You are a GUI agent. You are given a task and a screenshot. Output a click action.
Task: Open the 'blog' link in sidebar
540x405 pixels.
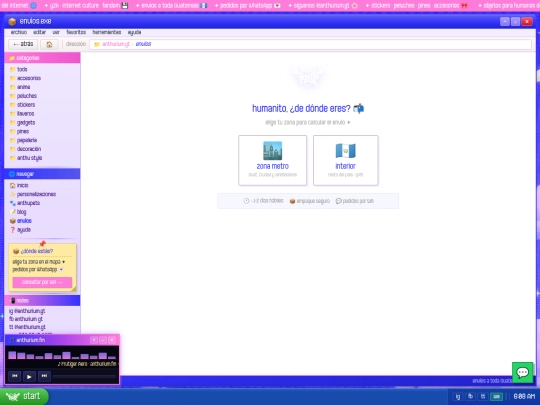coord(18,212)
